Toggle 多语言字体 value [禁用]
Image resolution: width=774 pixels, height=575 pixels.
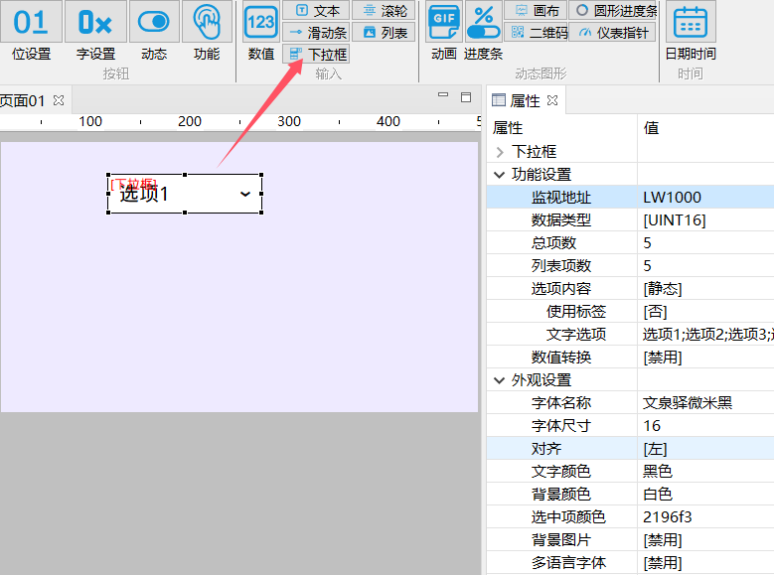point(706,563)
